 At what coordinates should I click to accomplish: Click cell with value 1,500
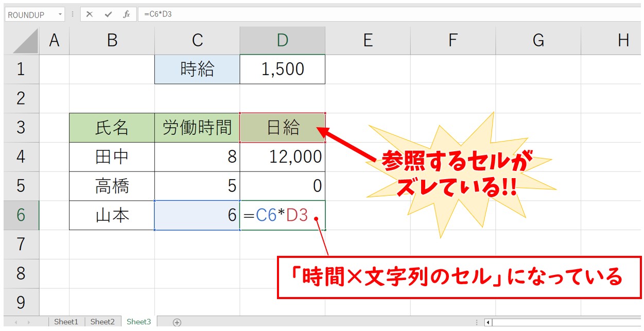tap(283, 69)
